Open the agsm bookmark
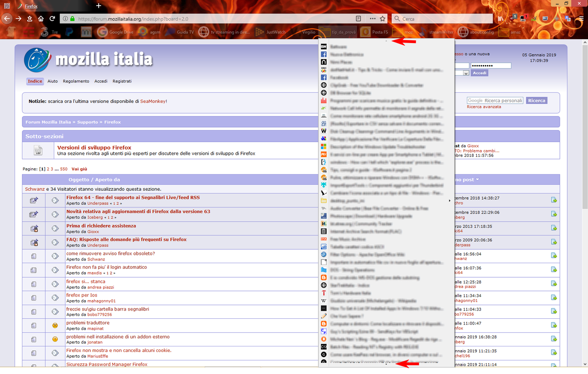This screenshot has width=588, height=374. pos(149,32)
